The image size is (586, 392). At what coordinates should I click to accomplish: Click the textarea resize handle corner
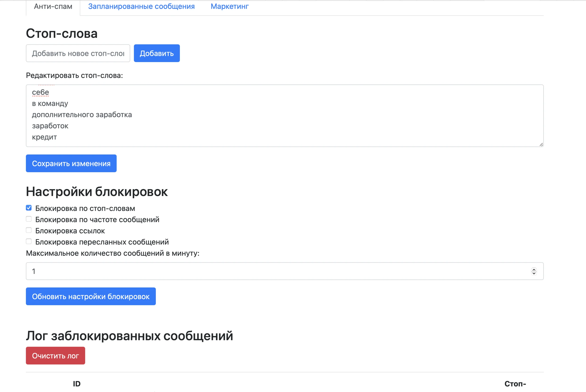541,144
